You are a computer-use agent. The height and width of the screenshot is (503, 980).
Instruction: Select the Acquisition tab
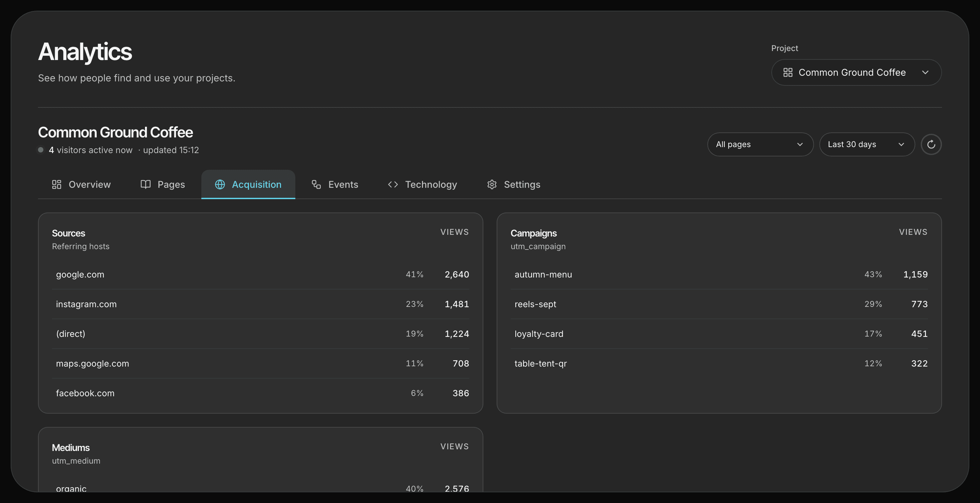tap(248, 184)
